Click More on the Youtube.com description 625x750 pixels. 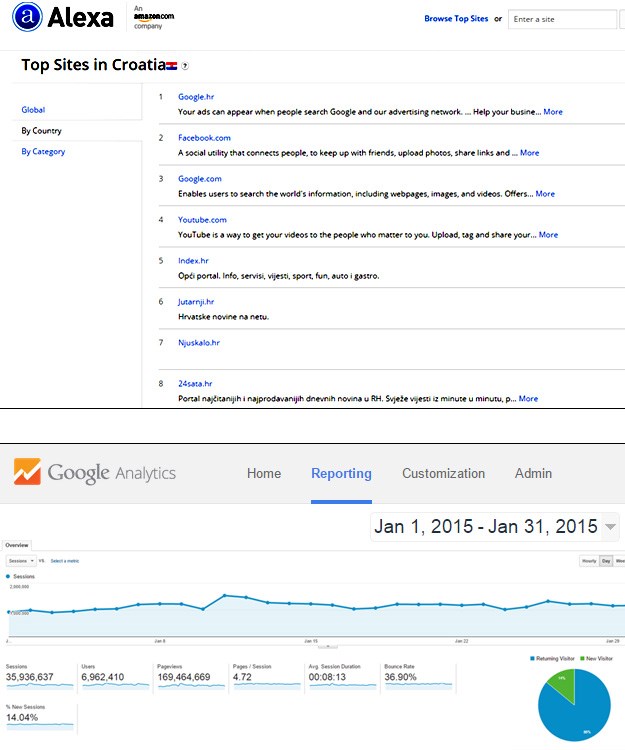pos(548,235)
